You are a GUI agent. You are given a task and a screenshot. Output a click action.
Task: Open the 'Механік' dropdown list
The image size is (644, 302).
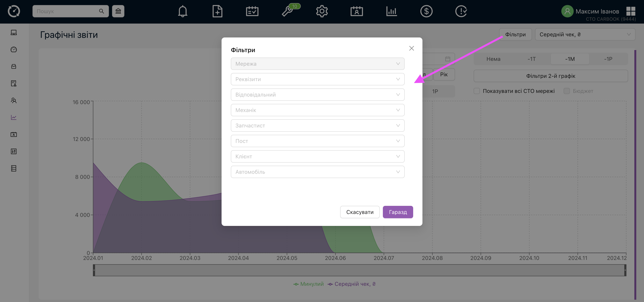click(318, 110)
